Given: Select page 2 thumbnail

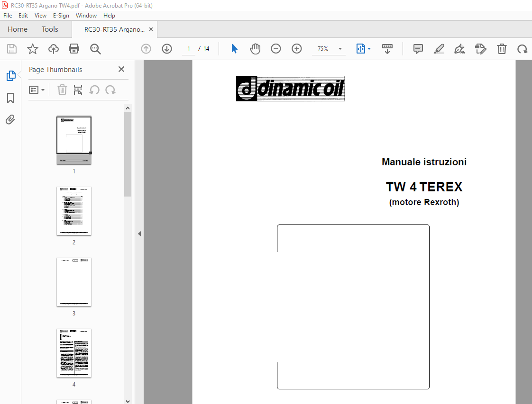Looking at the screenshot, I should pos(74,211).
